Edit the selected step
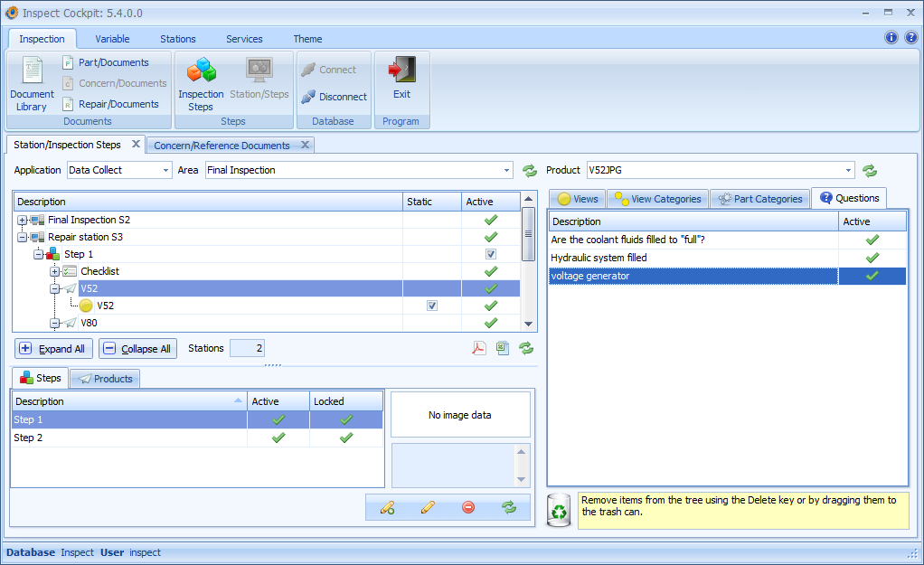 (428, 507)
